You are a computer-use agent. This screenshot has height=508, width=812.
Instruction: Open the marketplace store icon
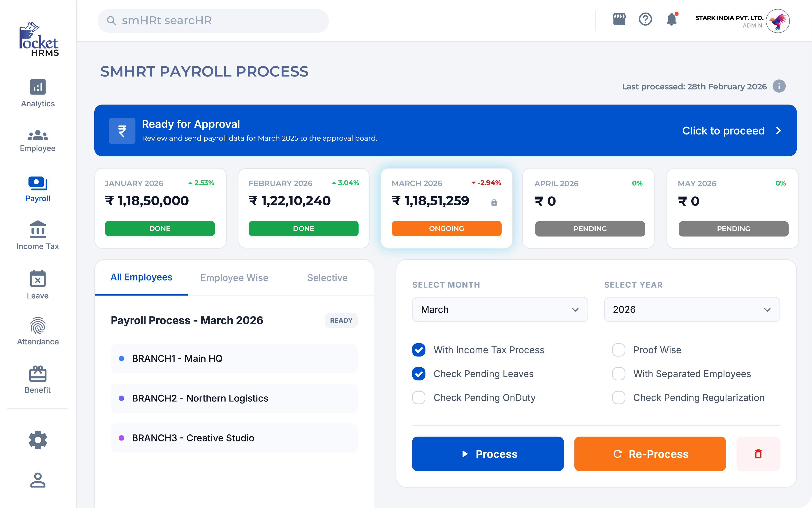[619, 19]
